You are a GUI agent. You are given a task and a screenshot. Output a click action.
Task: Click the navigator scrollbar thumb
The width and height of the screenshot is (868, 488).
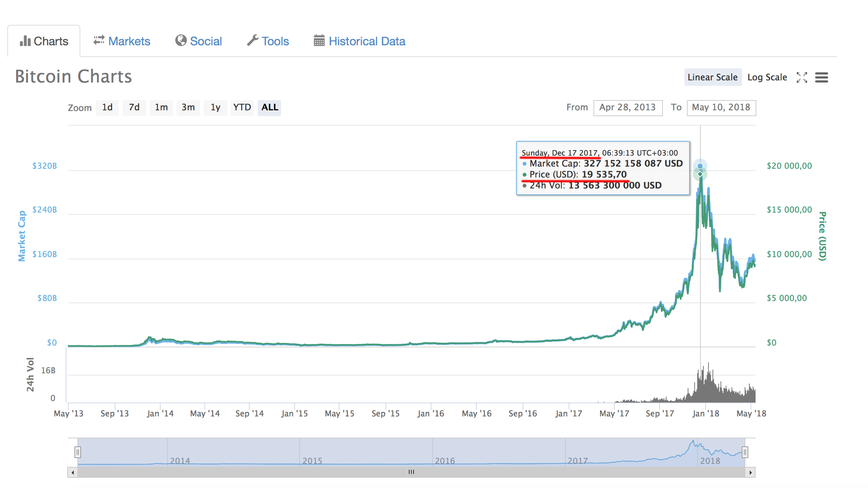[x=411, y=472]
